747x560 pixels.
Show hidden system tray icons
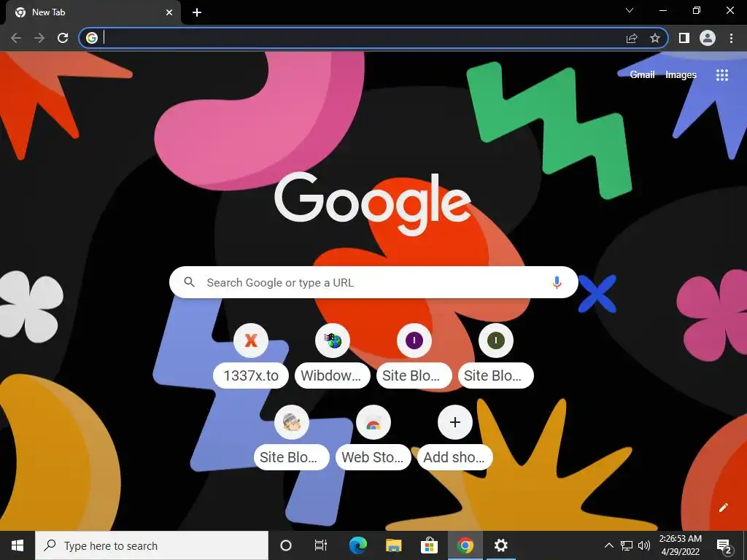click(609, 545)
